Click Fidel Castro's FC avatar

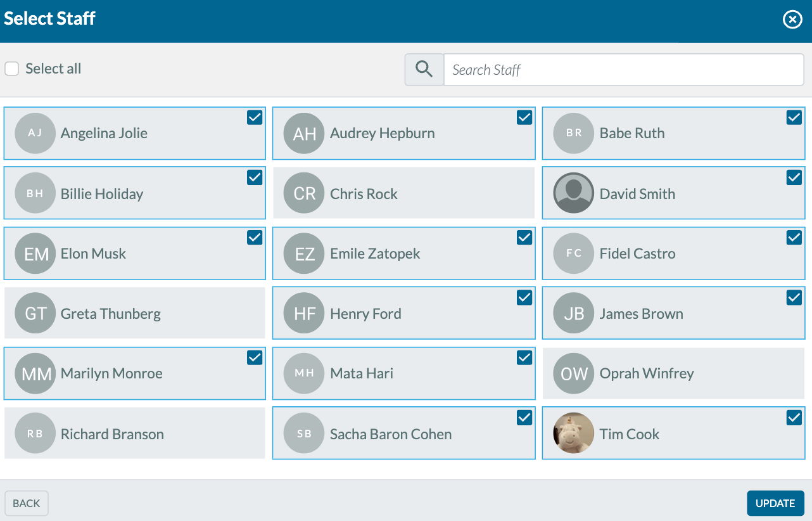click(x=574, y=254)
